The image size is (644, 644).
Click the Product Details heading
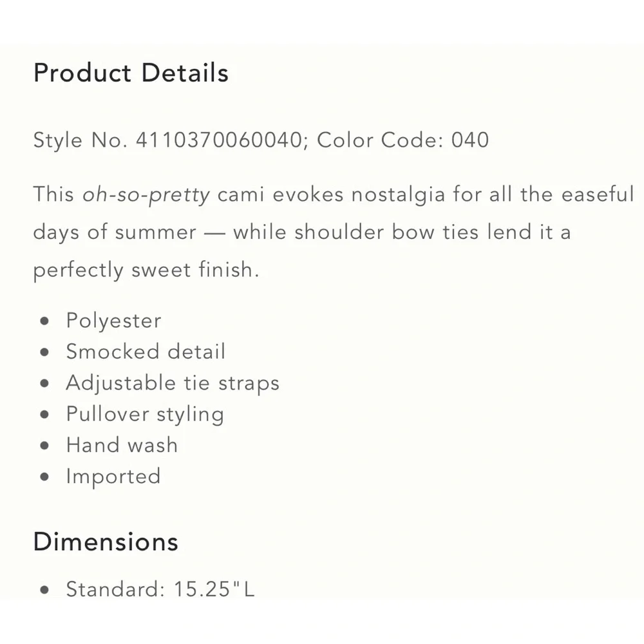pos(131,73)
